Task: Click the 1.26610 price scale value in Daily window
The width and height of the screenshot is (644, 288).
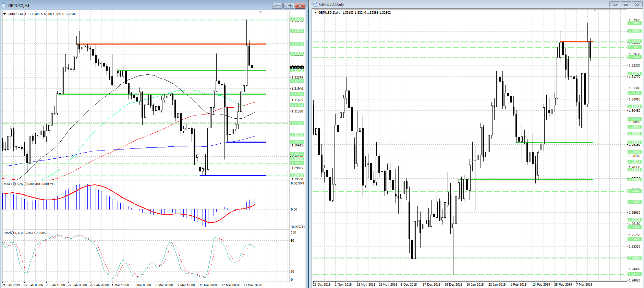Action: click(x=635, y=213)
